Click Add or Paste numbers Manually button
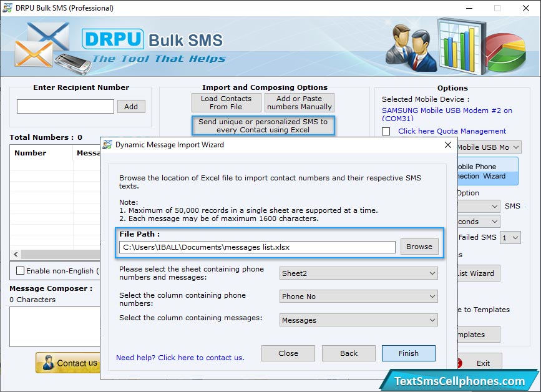 tap(299, 102)
